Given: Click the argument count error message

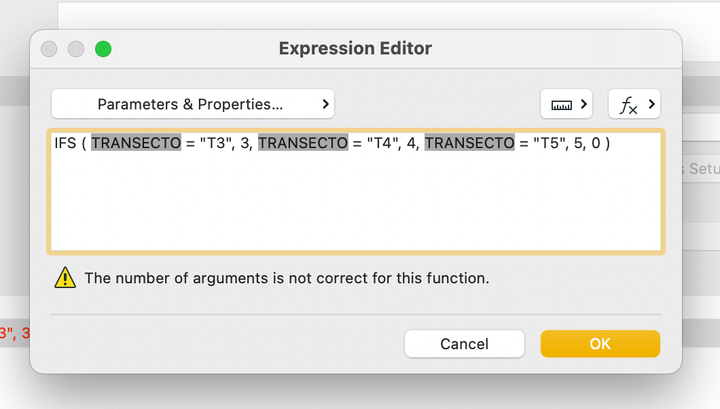Looking at the screenshot, I should click(x=287, y=278).
